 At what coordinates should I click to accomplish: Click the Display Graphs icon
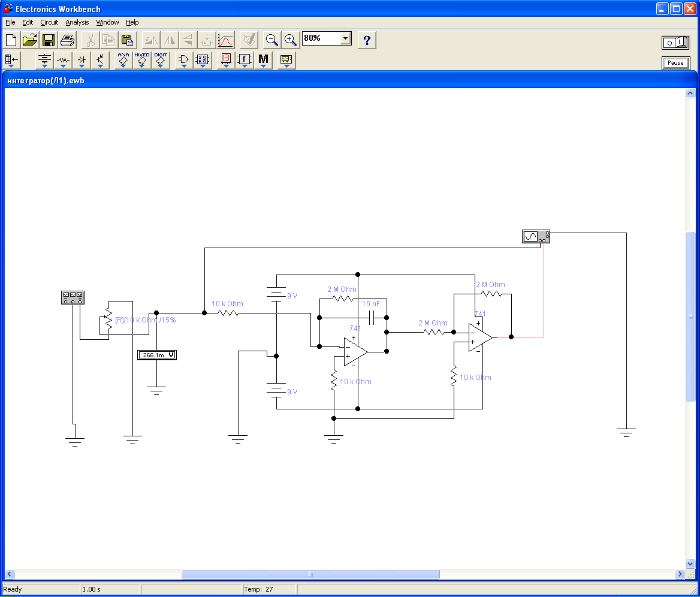coord(225,40)
